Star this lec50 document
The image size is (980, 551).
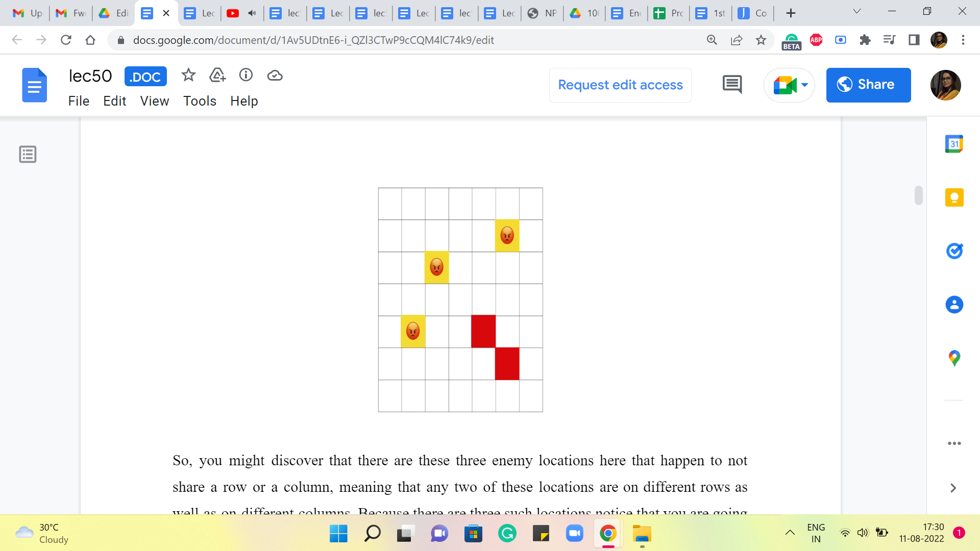pyautogui.click(x=188, y=76)
